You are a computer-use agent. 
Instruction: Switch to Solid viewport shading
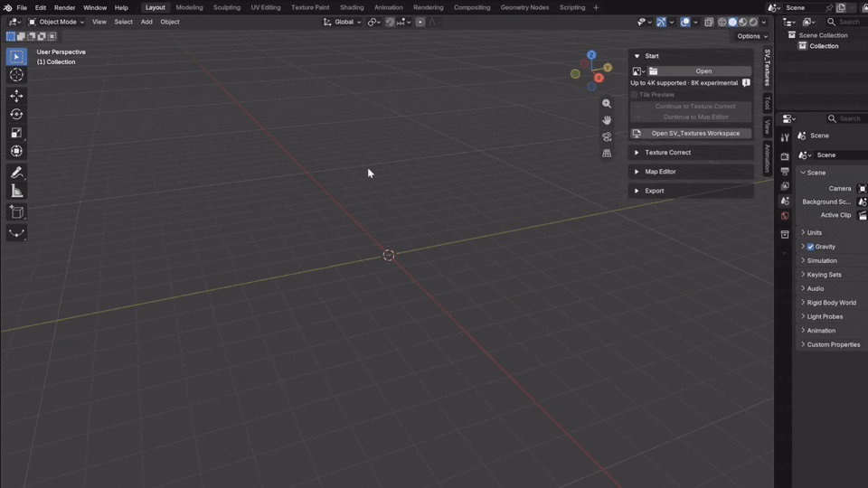[x=732, y=22]
